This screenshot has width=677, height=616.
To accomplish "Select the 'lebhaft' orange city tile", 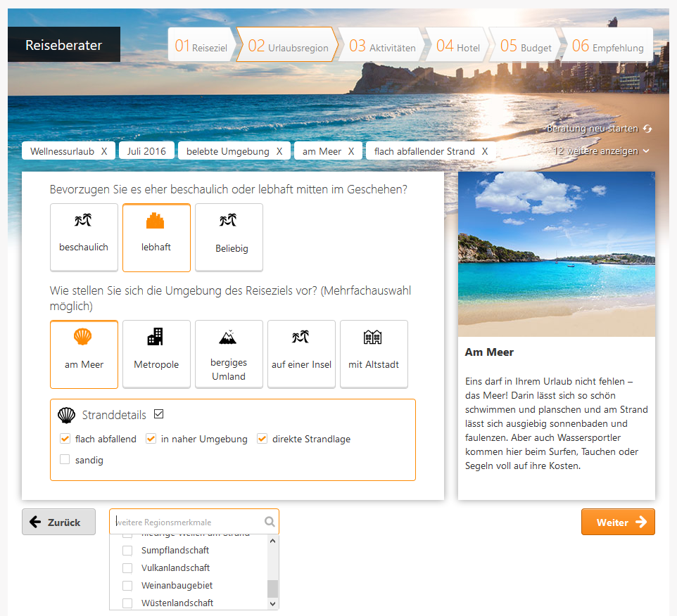I will 156,237.
